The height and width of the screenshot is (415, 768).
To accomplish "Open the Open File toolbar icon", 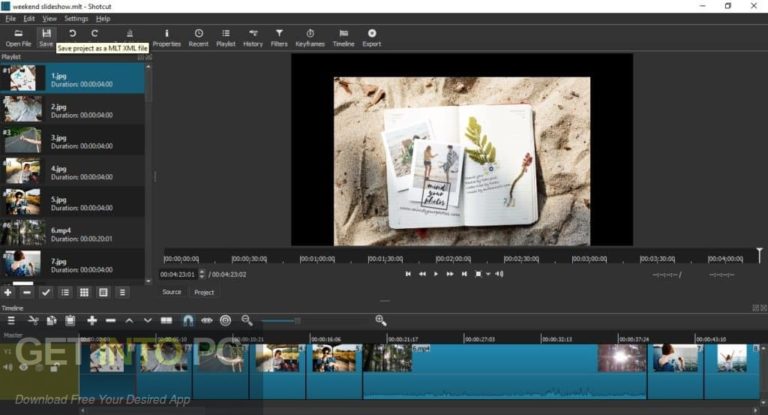I will [18, 38].
